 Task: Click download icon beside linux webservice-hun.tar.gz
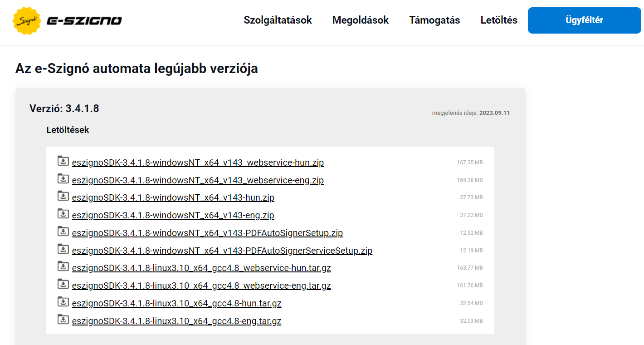(63, 266)
